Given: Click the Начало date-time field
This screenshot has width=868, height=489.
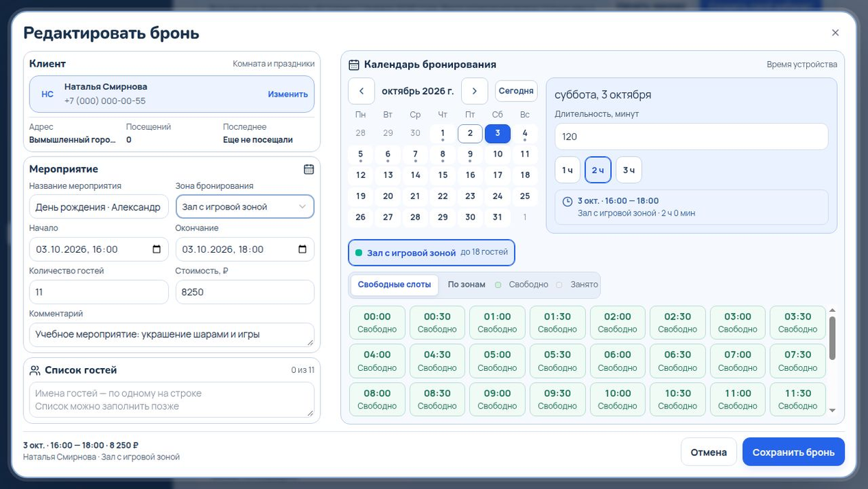Looking at the screenshot, I should (x=99, y=249).
